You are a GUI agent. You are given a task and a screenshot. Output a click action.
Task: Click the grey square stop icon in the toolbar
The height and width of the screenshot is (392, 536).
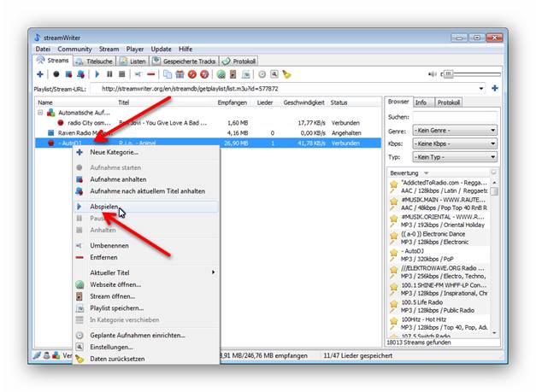pyautogui.click(x=121, y=74)
